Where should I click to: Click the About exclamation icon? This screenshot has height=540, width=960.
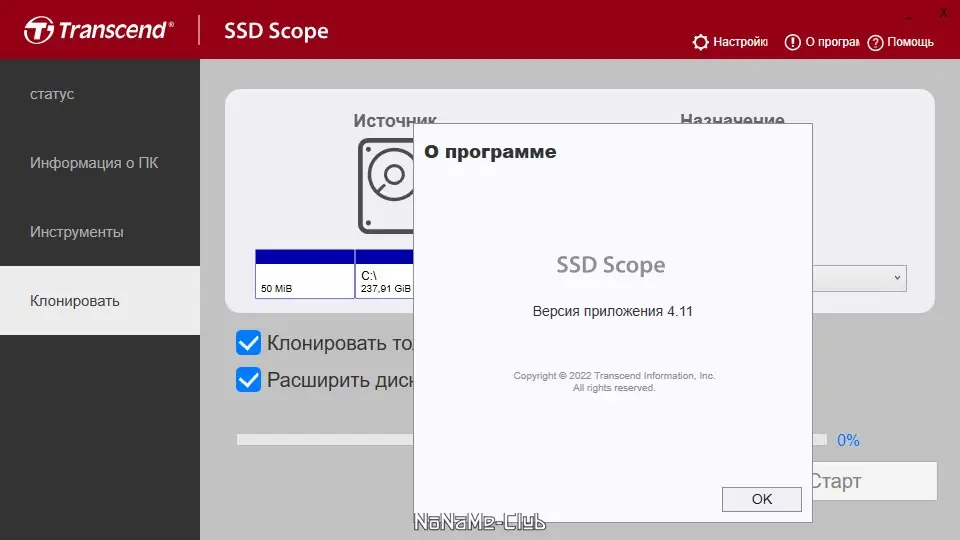[792, 42]
